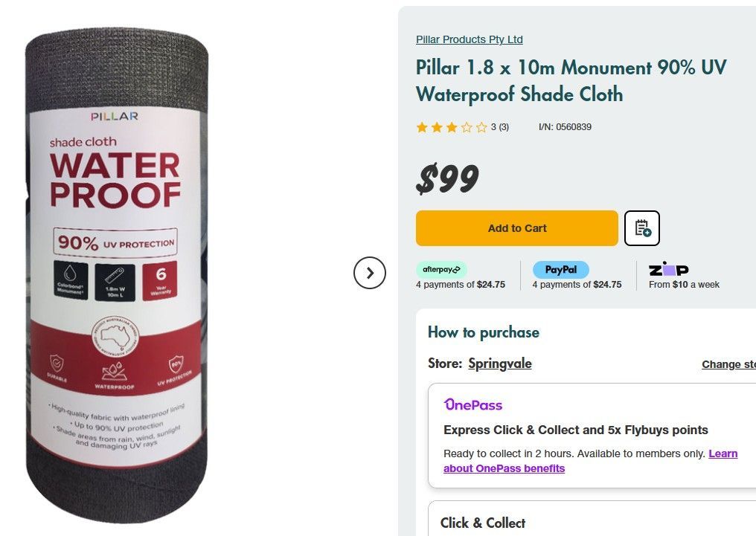
Task: Click the item number I/N: 0560839
Action: [x=565, y=127]
